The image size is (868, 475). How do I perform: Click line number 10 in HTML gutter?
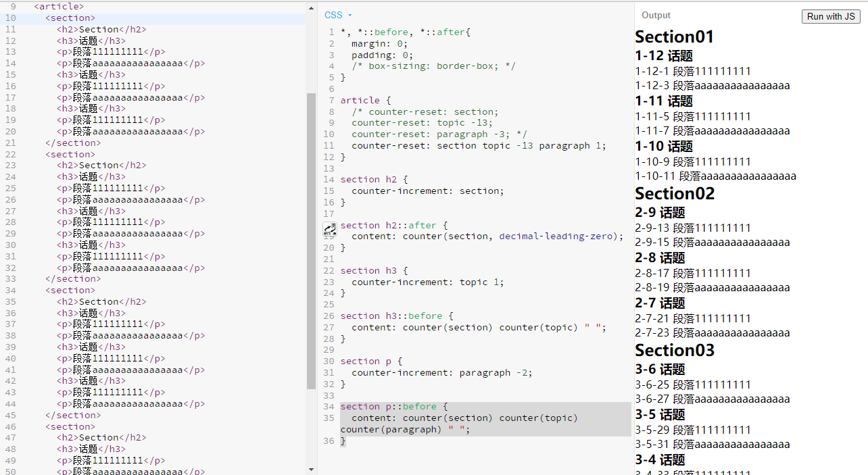(11, 18)
